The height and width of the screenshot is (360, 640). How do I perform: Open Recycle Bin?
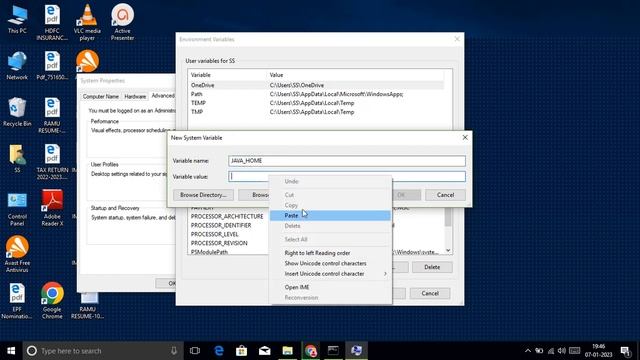[17, 112]
